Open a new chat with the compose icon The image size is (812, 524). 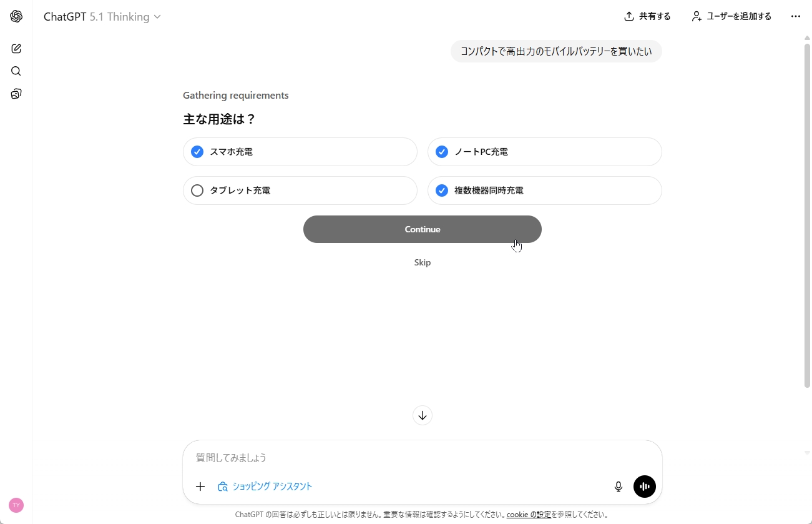coord(16,48)
